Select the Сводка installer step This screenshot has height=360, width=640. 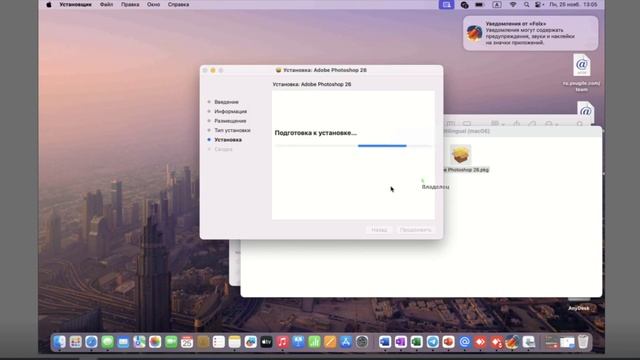tap(223, 149)
